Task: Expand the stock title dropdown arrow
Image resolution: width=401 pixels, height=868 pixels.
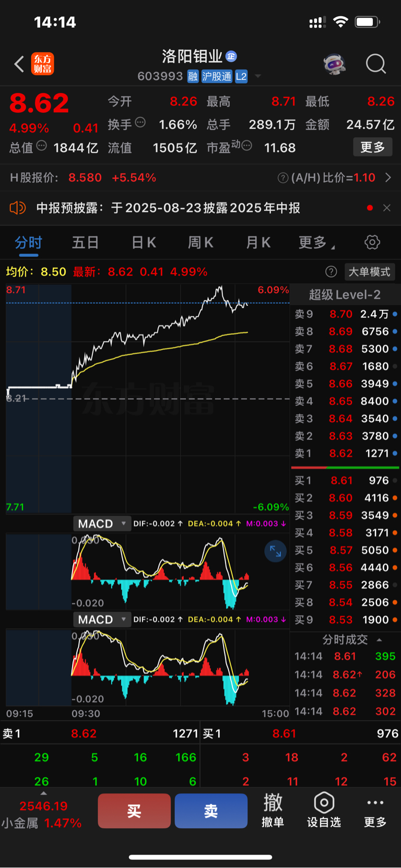Action: coord(257,77)
